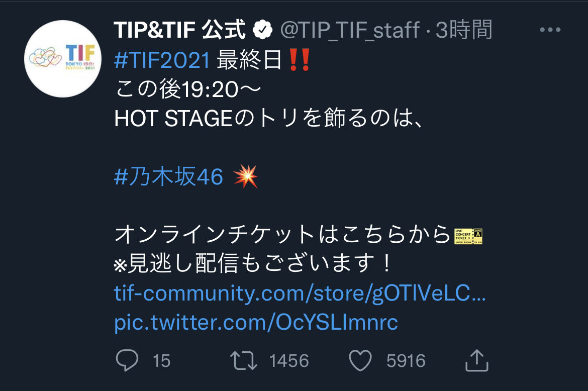Open the share upload arrow icon
Screen dimensions: 588x391
tap(476, 360)
